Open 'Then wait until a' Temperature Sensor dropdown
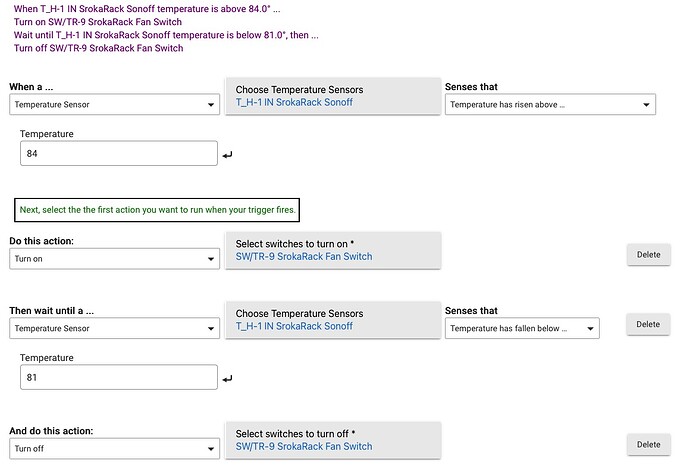The image size is (690, 467). click(x=114, y=328)
